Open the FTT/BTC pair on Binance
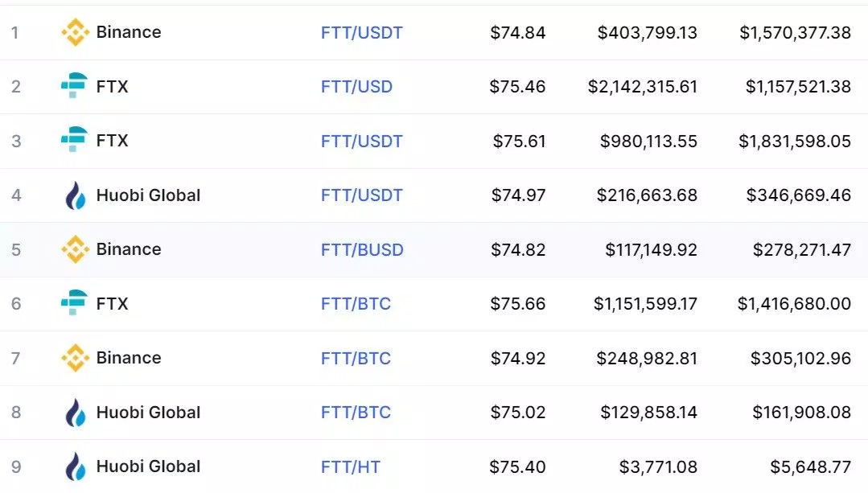Image resolution: width=868 pixels, height=493 pixels. pyautogui.click(x=356, y=358)
